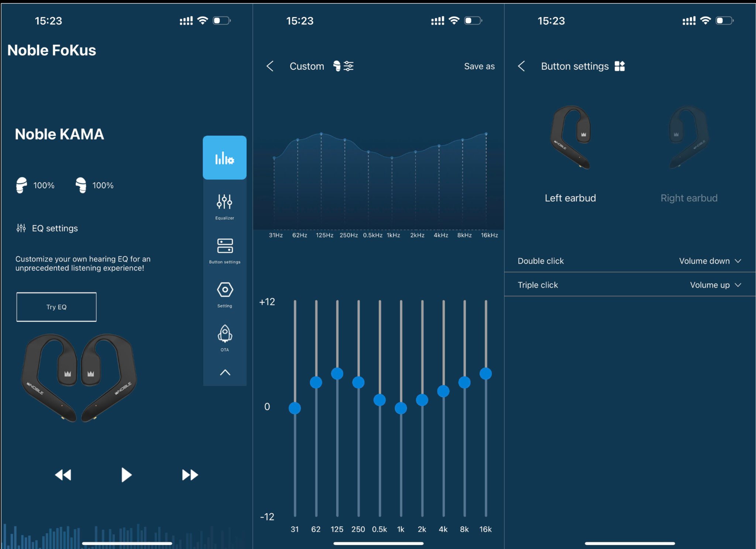756x549 pixels.
Task: Click the -12 scale label
Action: pos(267,517)
